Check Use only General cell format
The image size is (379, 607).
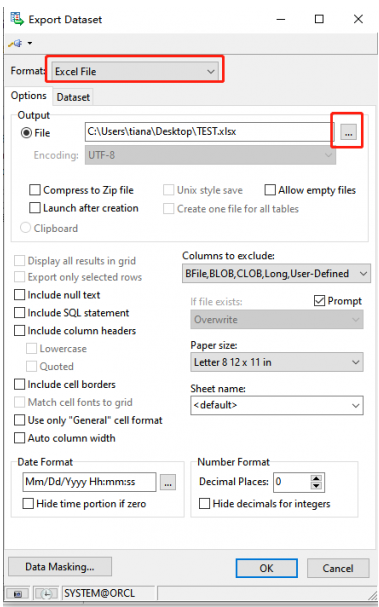click(x=19, y=420)
